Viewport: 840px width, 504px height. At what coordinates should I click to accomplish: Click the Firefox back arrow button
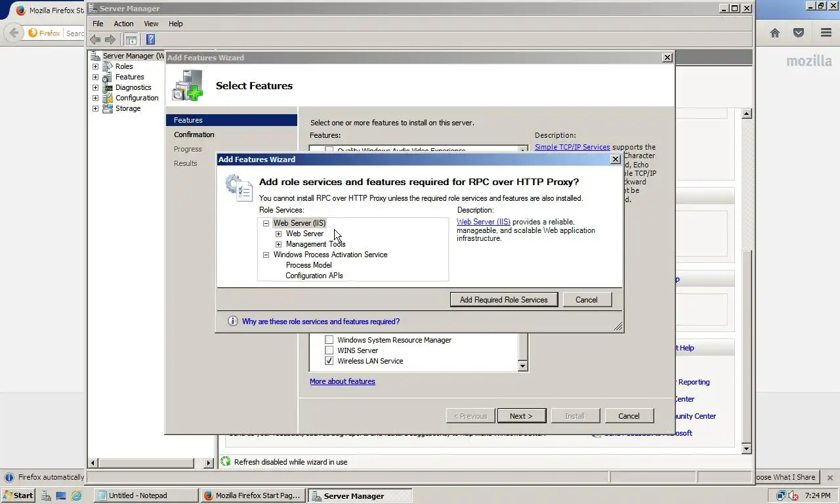(x=14, y=33)
